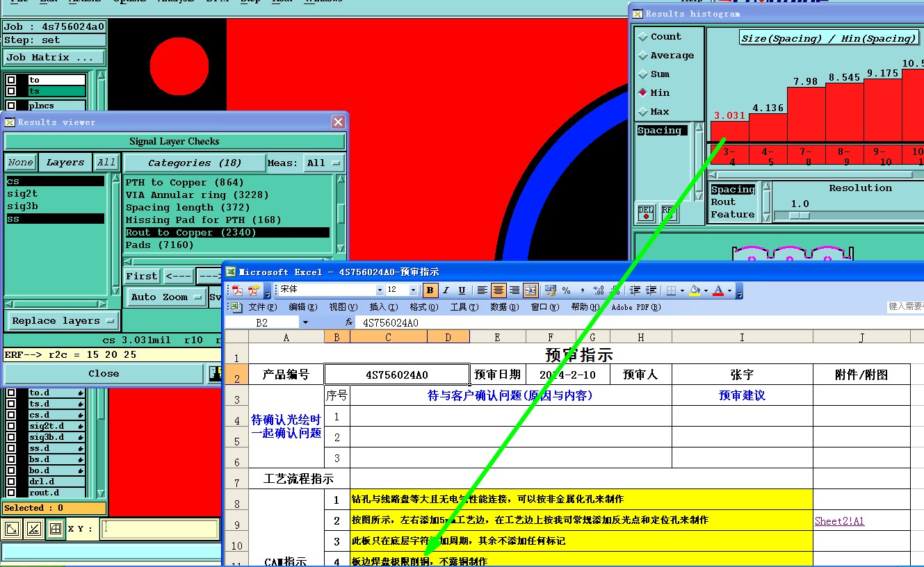Click the First button in Results viewer
This screenshot has width=924, height=567.
pyautogui.click(x=142, y=276)
